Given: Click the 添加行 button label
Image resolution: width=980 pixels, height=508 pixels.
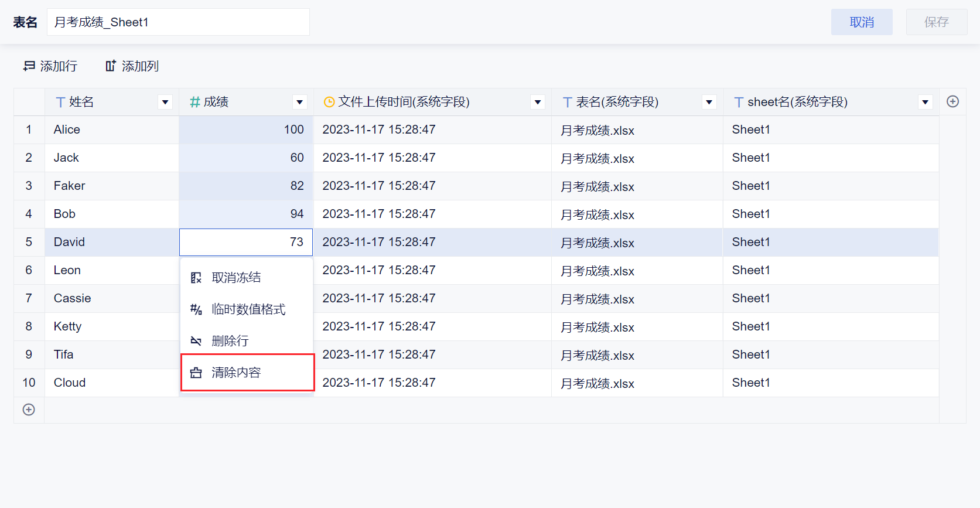Looking at the screenshot, I should pyautogui.click(x=59, y=66).
